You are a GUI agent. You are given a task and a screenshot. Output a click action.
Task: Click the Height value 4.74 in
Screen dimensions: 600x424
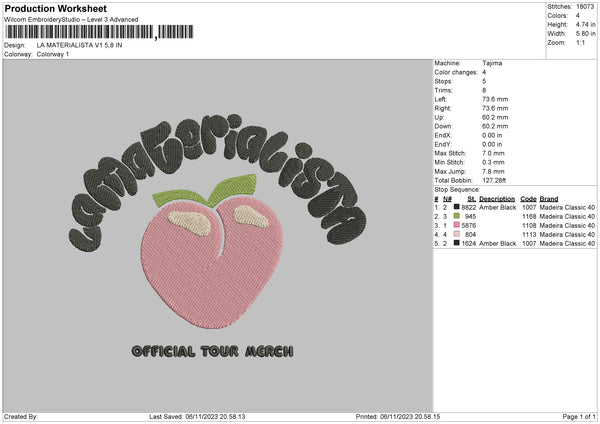pos(585,24)
